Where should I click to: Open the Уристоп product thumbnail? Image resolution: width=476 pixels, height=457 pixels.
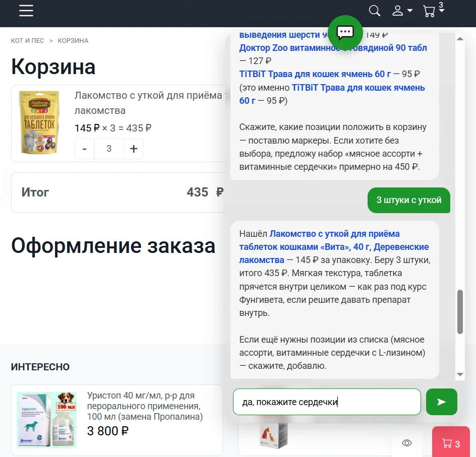47,420
